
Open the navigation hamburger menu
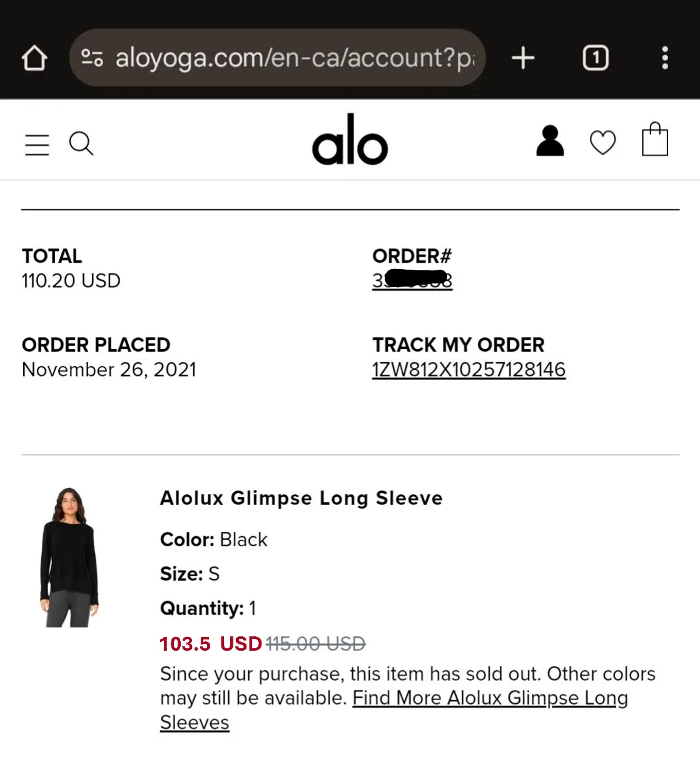pos(37,144)
